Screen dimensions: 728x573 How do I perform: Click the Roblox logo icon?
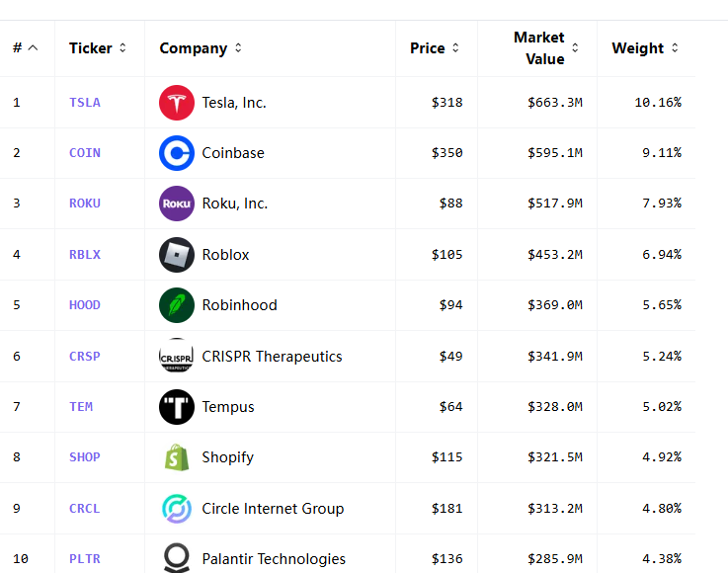click(177, 255)
